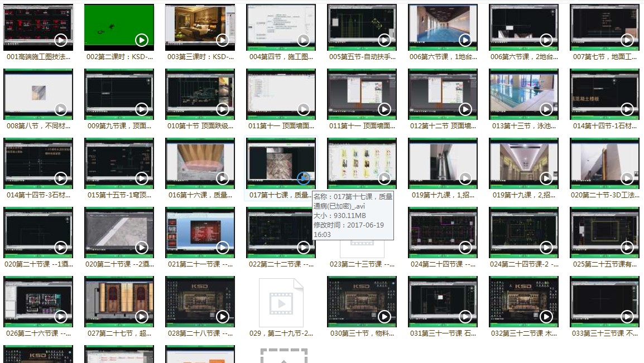Play 014第十四节-1石材 via its play icon
Image resolution: width=644 pixels, height=363 pixels.
(x=627, y=109)
